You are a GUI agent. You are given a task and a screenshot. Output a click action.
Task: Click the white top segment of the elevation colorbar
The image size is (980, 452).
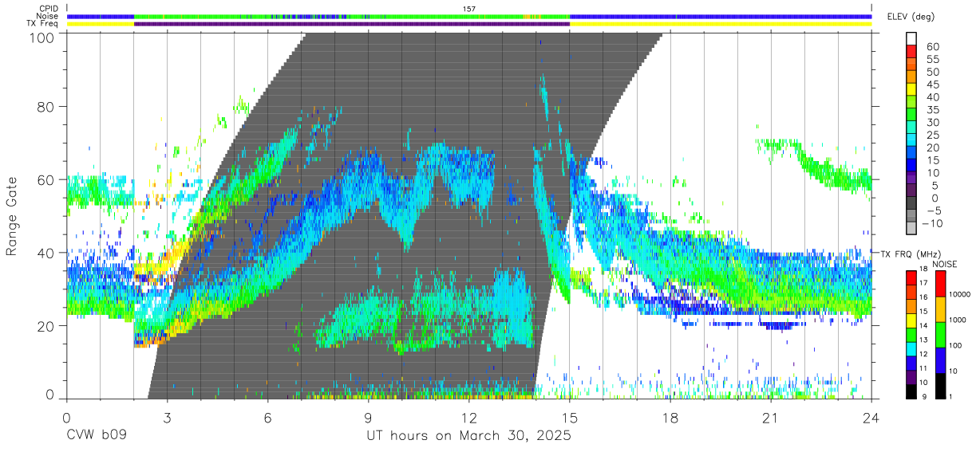pos(911,38)
